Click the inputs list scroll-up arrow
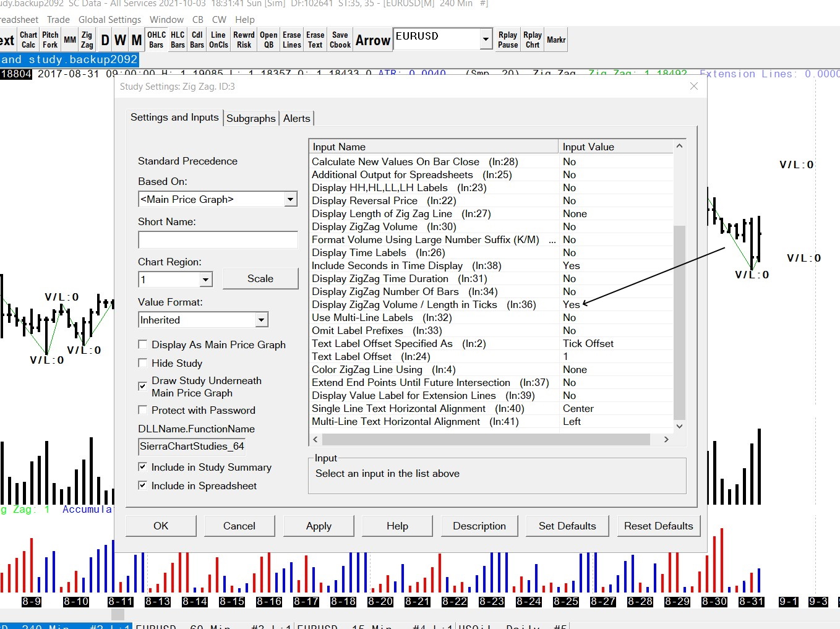840x629 pixels. point(679,147)
